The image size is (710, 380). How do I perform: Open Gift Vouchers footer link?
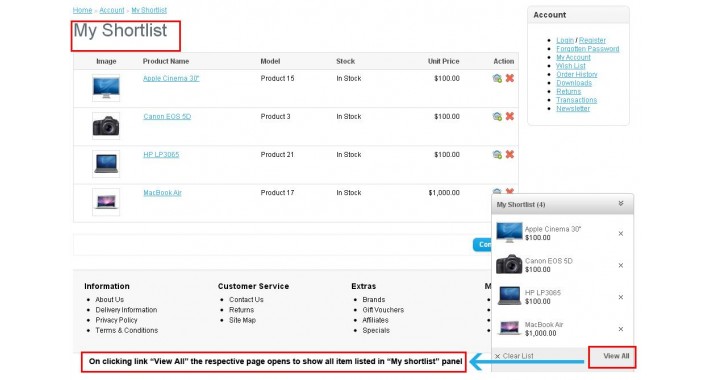[383, 310]
